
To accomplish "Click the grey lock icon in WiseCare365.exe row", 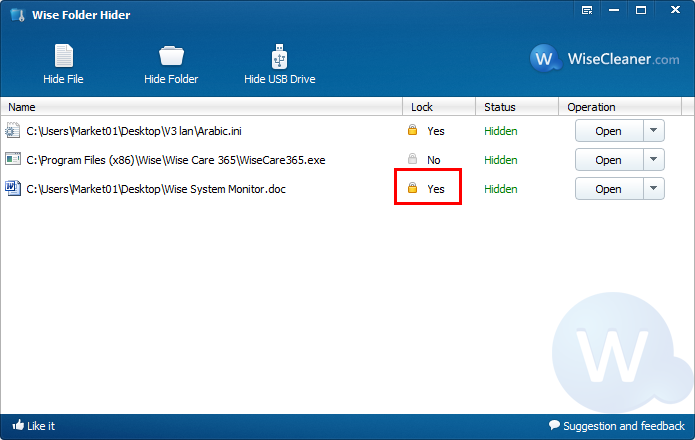I will click(x=412, y=159).
